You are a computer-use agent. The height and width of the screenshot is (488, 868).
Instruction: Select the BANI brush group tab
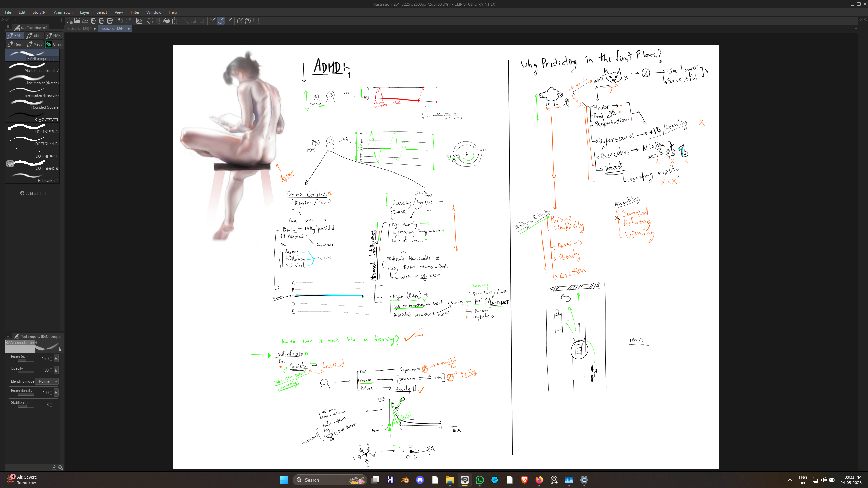pos(15,35)
